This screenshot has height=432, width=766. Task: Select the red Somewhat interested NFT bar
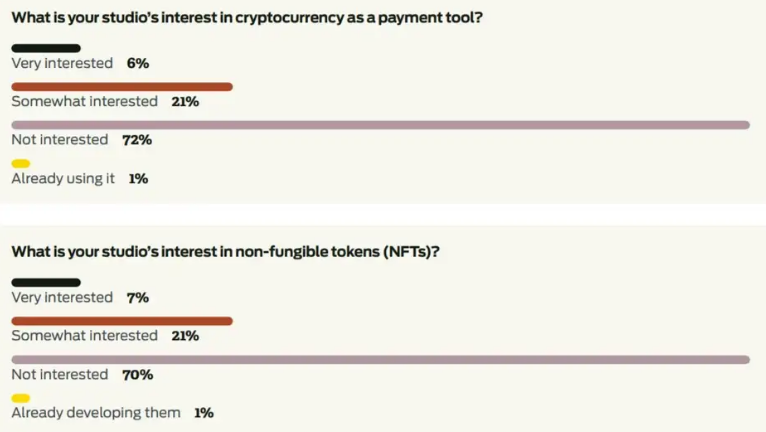coord(122,321)
